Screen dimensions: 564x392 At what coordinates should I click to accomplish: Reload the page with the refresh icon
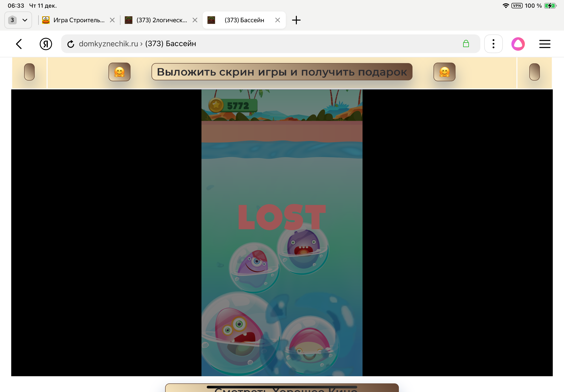(x=71, y=44)
